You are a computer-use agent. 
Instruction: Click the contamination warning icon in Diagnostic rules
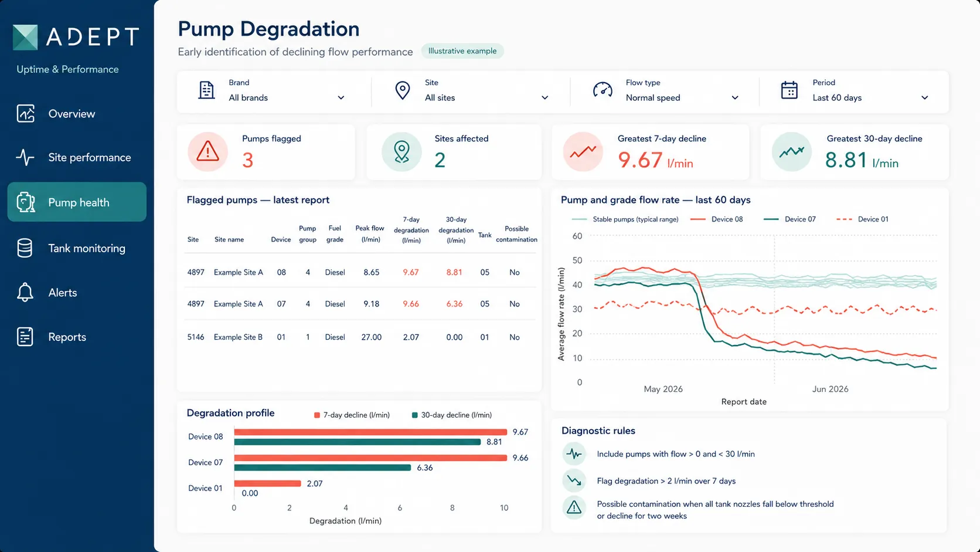[574, 507]
